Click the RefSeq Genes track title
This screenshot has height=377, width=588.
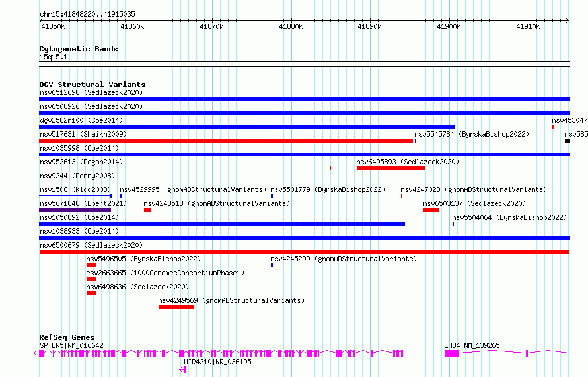(67, 337)
